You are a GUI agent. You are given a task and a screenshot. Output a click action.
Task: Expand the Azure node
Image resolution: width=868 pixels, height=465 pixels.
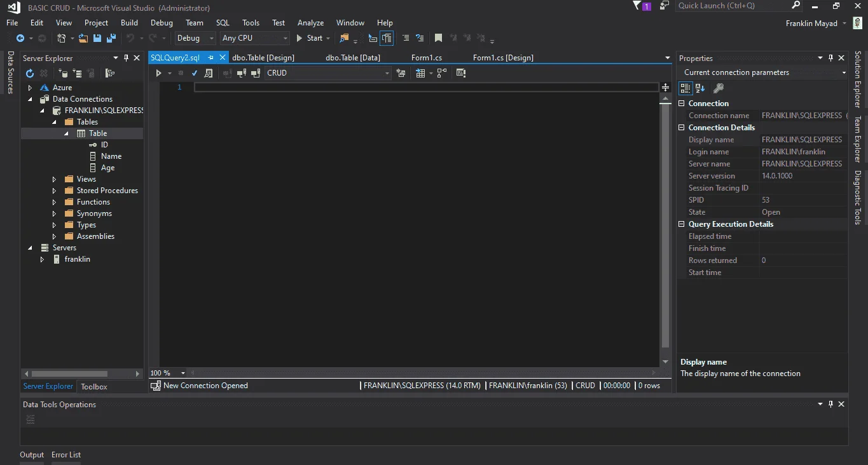(x=30, y=88)
